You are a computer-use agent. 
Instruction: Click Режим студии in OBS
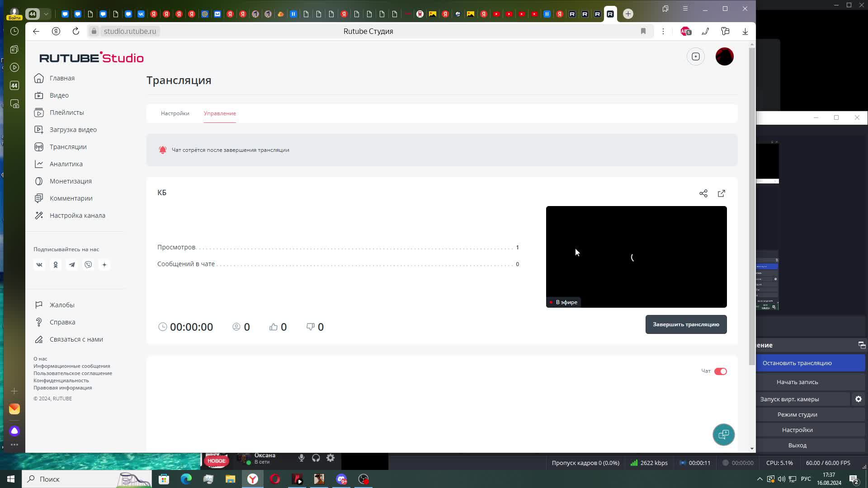pyautogui.click(x=797, y=414)
